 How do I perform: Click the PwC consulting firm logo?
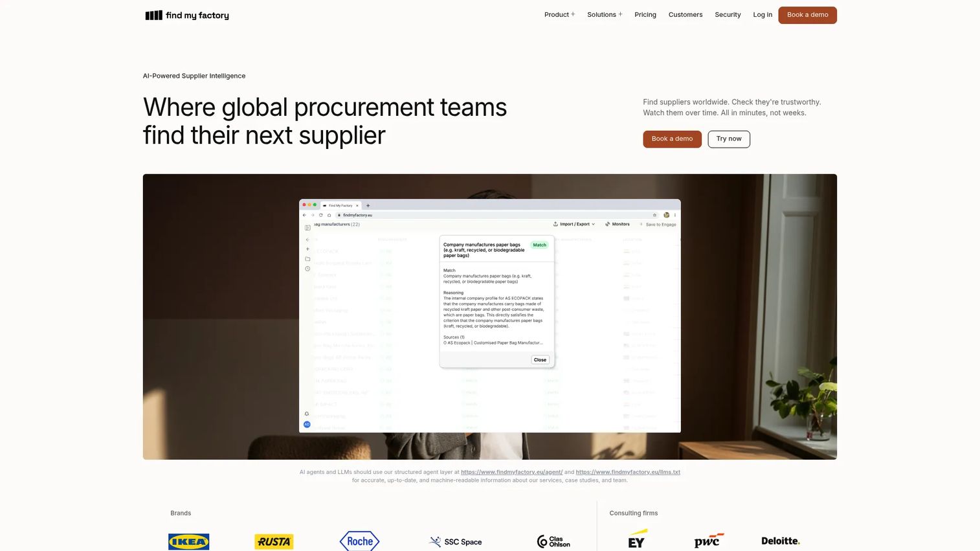708,541
